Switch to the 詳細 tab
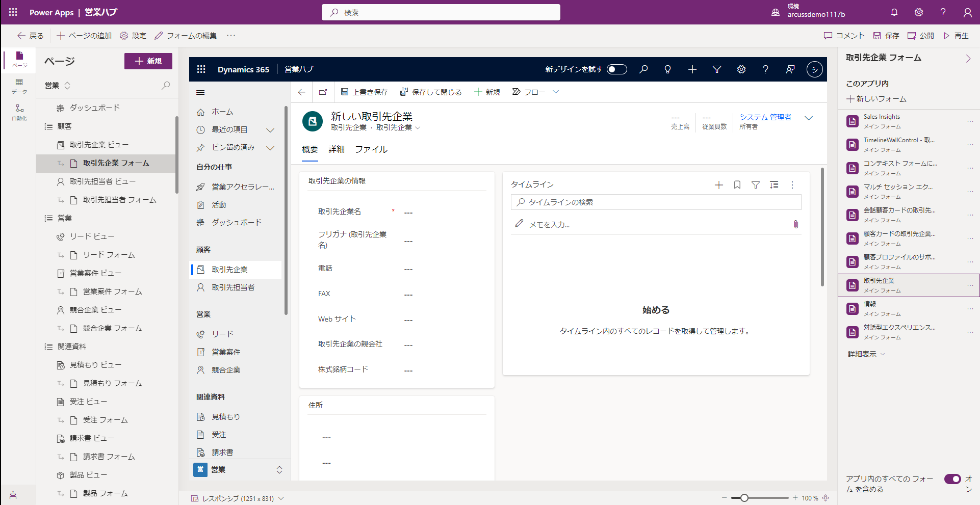The image size is (980, 505). click(336, 149)
